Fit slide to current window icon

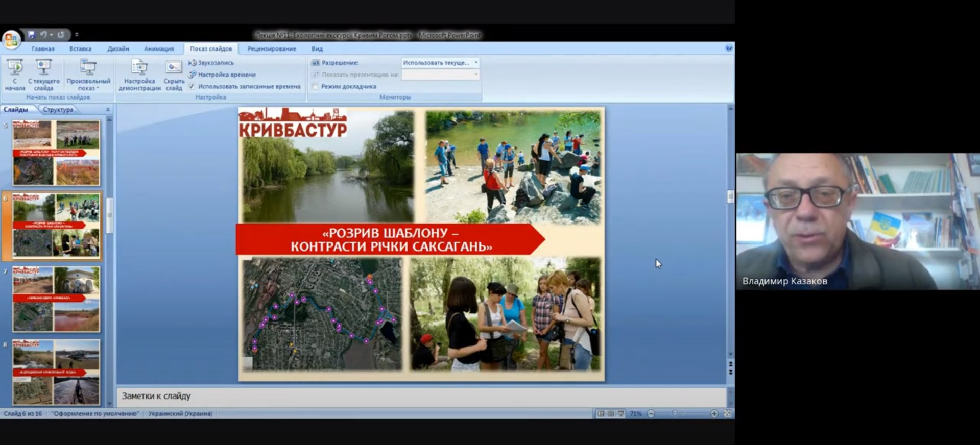tap(728, 413)
